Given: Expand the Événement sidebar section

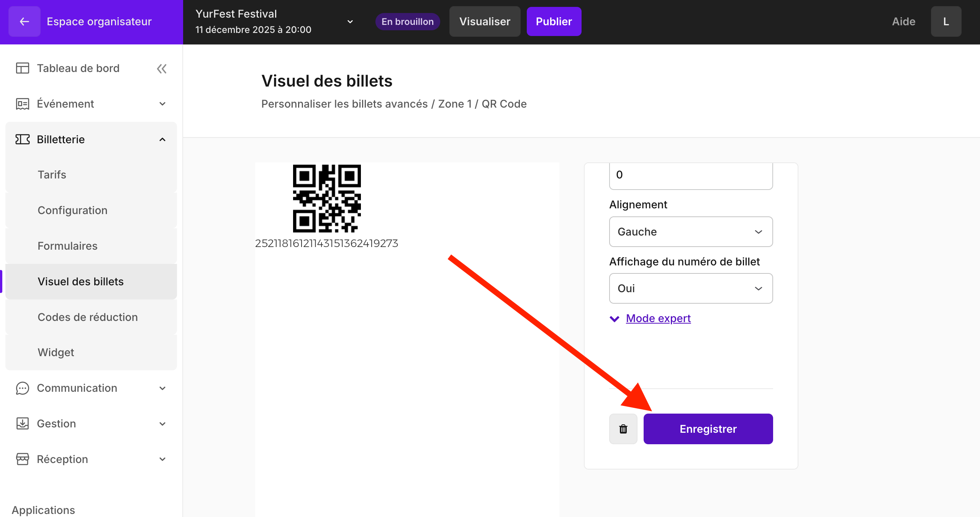Looking at the screenshot, I should point(91,104).
